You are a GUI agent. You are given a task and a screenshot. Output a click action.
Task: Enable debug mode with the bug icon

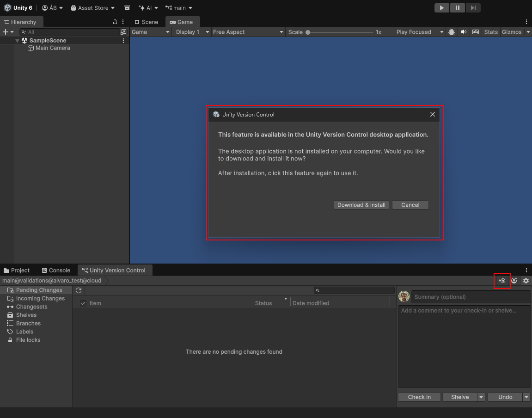[x=452, y=32]
